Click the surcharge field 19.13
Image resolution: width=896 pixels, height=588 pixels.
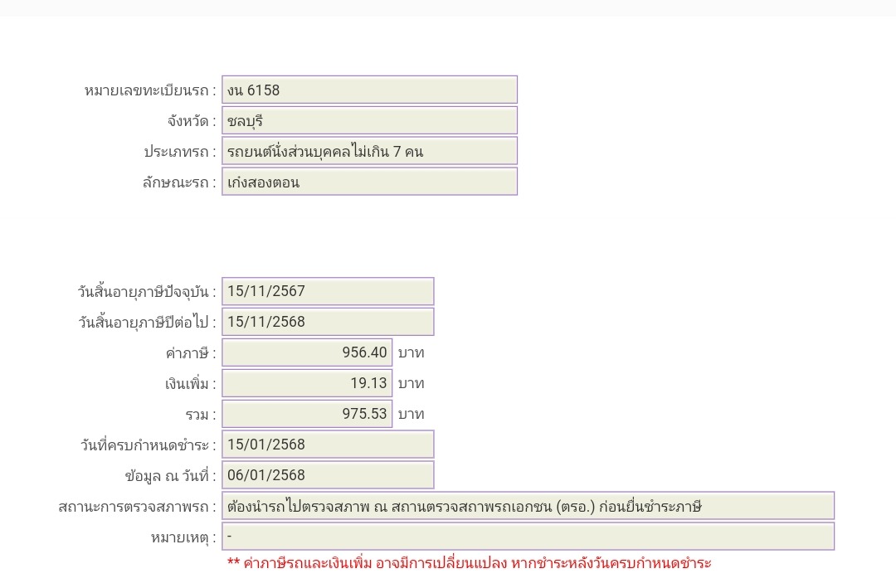pos(307,383)
